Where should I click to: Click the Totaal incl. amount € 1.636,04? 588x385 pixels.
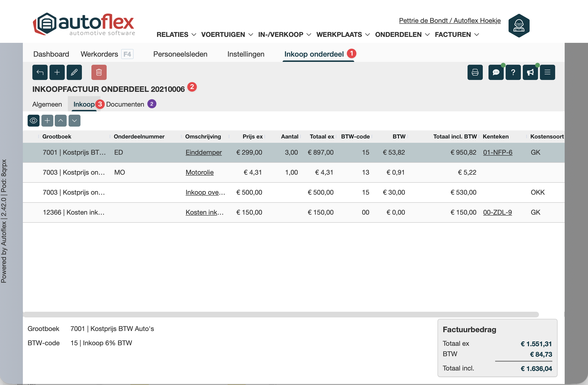point(536,368)
